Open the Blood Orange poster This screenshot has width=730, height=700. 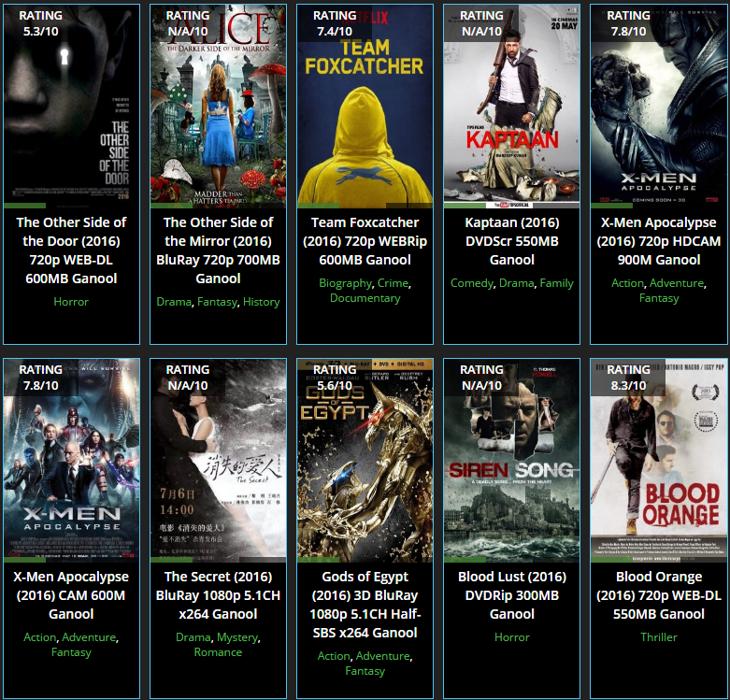659,461
